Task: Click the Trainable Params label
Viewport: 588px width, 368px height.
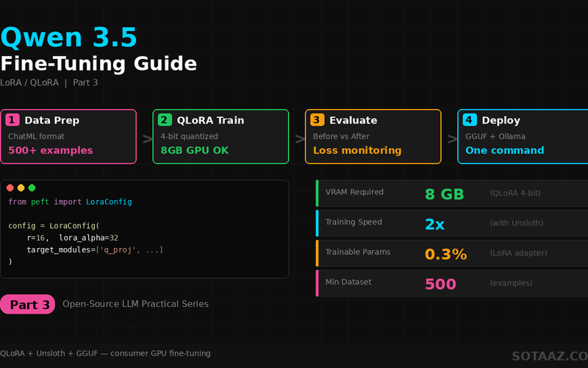Action: click(358, 252)
